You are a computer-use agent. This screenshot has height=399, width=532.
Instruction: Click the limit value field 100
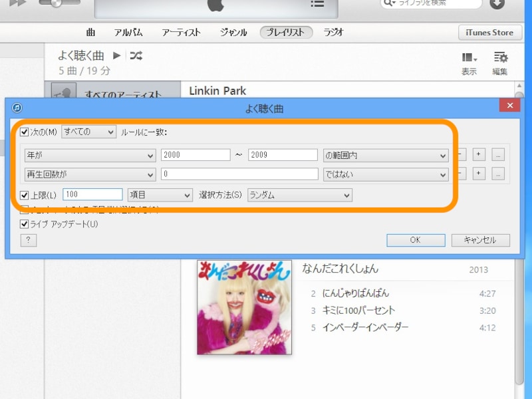[92, 194]
